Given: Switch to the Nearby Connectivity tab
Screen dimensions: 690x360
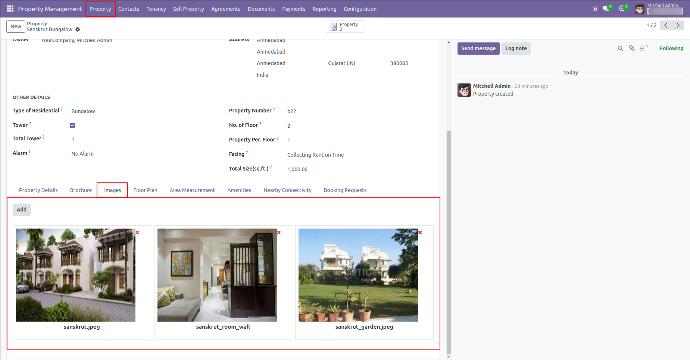Looking at the screenshot, I should pyautogui.click(x=287, y=190).
